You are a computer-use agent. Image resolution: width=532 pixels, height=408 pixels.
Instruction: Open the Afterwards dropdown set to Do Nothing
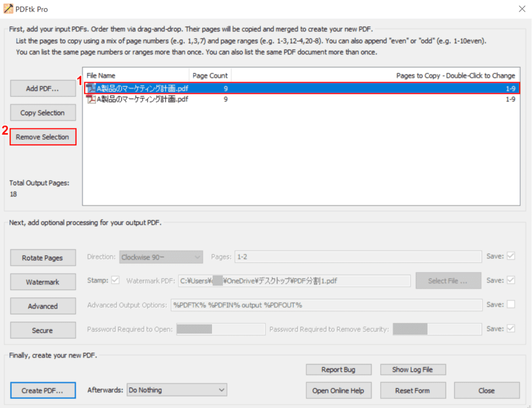pos(177,390)
